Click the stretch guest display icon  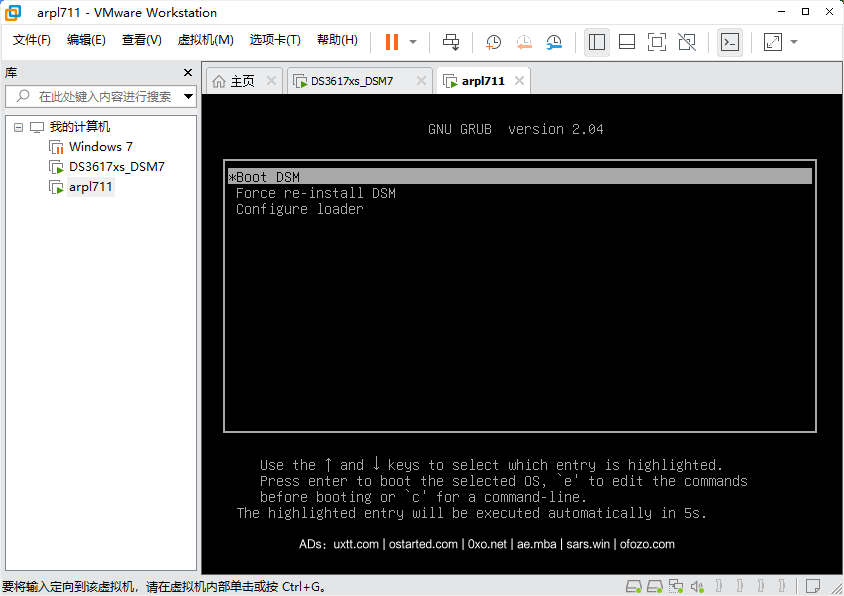tap(773, 42)
